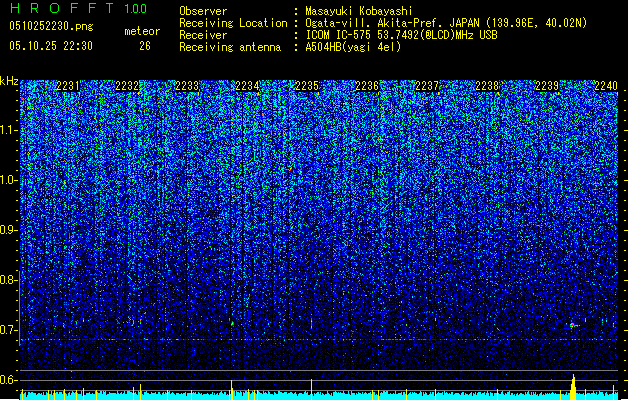The height and width of the screenshot is (400, 629).
Task: Select the file name 0510252230.png
Action: [51, 26]
